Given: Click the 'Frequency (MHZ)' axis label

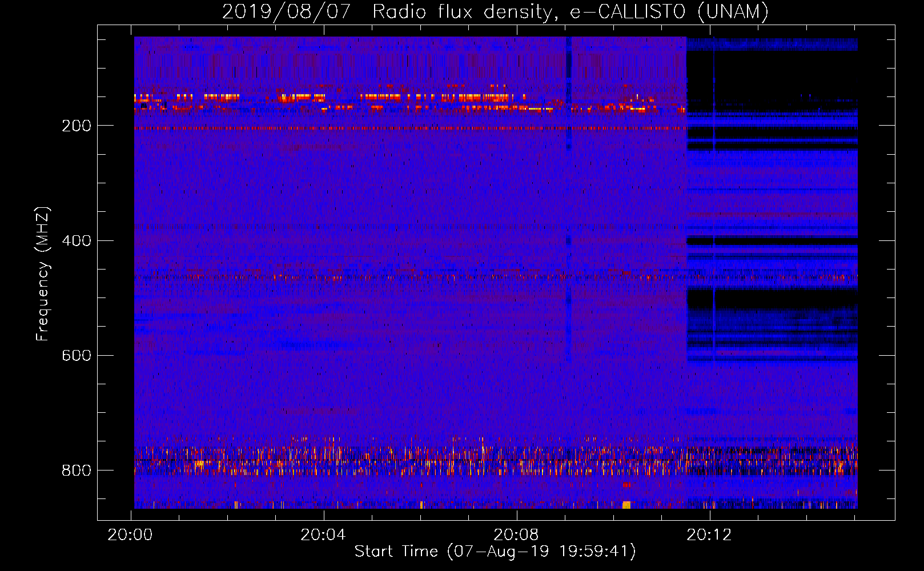Looking at the screenshot, I should click(43, 274).
